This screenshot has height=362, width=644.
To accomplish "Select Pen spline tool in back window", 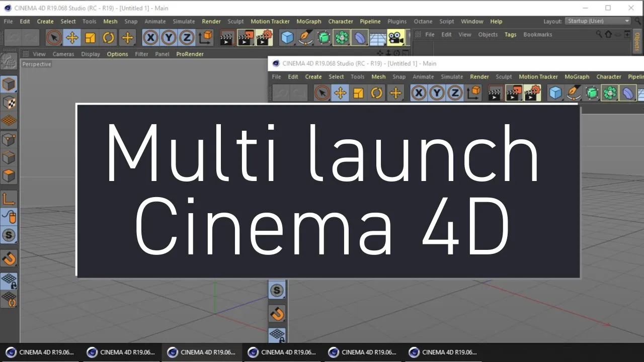I will tap(305, 38).
